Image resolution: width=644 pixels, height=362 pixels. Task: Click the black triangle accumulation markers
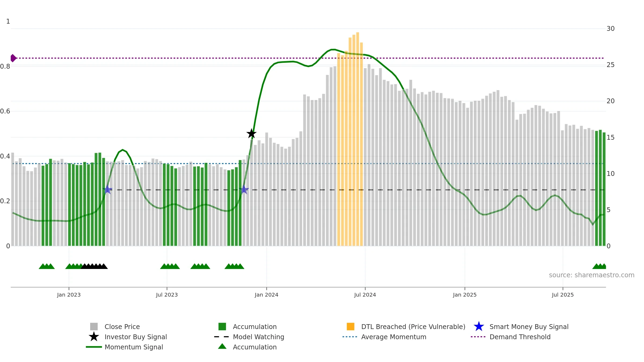(x=94, y=266)
